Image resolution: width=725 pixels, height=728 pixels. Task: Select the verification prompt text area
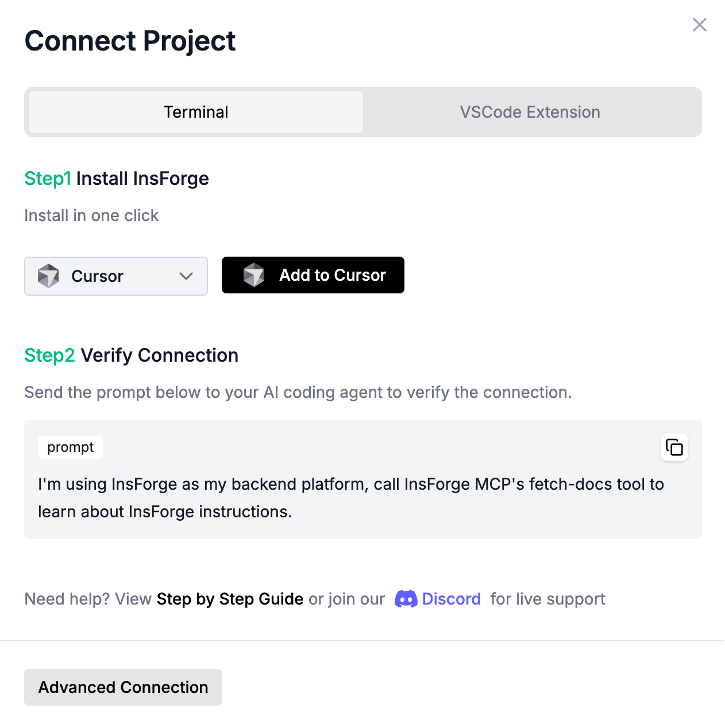point(350,497)
